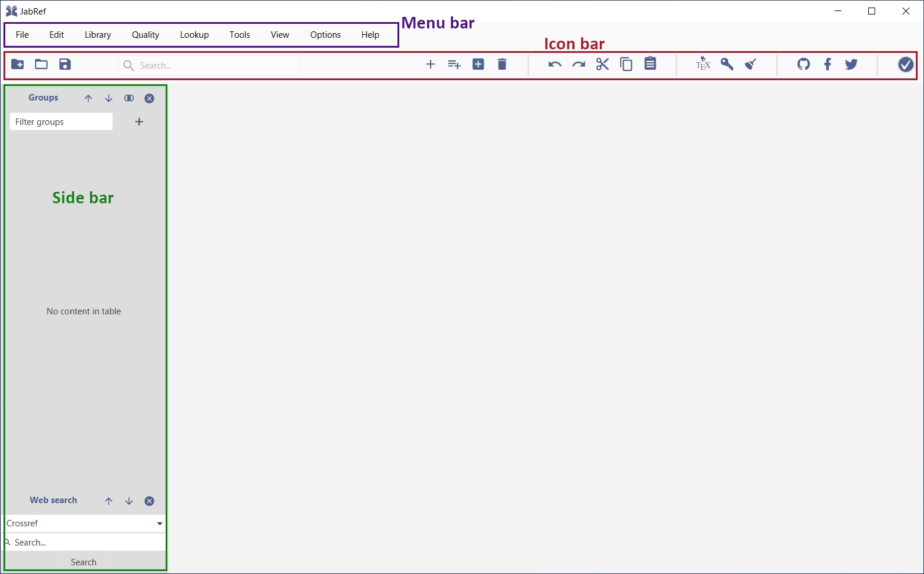Open an existing library with the folder icon
The image size is (924, 574).
pyautogui.click(x=41, y=64)
